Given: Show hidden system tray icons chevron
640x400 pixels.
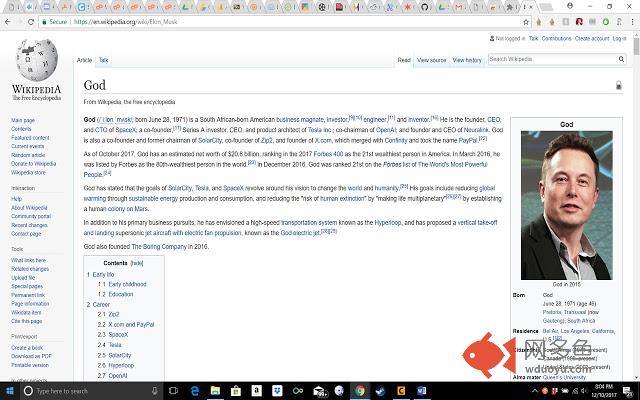Looking at the screenshot, I should coord(535,391).
